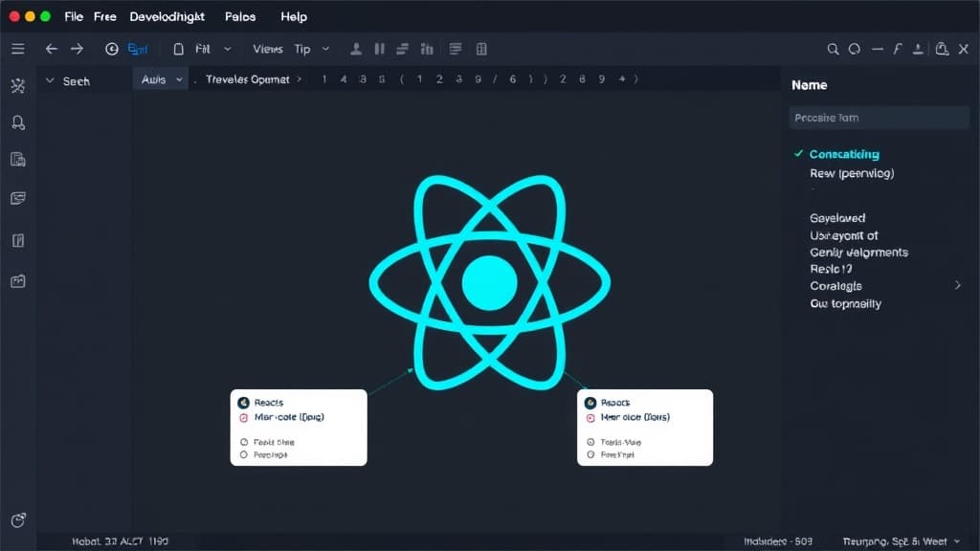Screen dimensions: 980x551
Task: Click the back arrow navigation icon
Action: 50,49
